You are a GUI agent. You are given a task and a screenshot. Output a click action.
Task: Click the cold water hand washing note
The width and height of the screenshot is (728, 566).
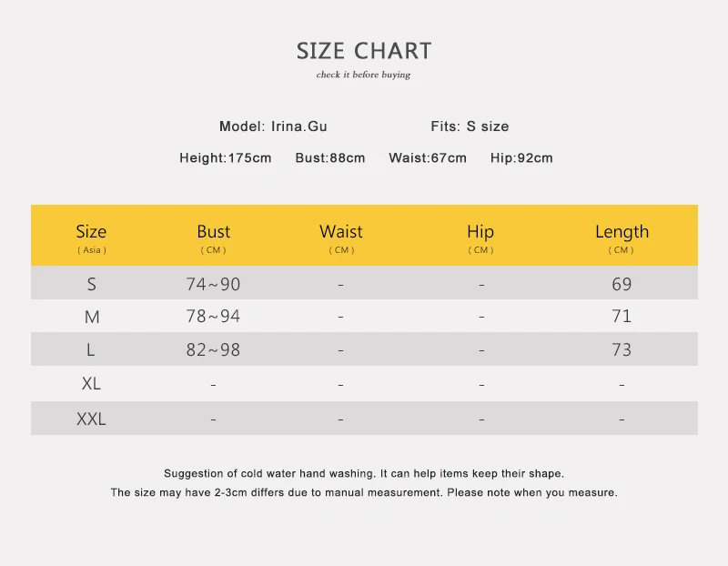coord(364,473)
